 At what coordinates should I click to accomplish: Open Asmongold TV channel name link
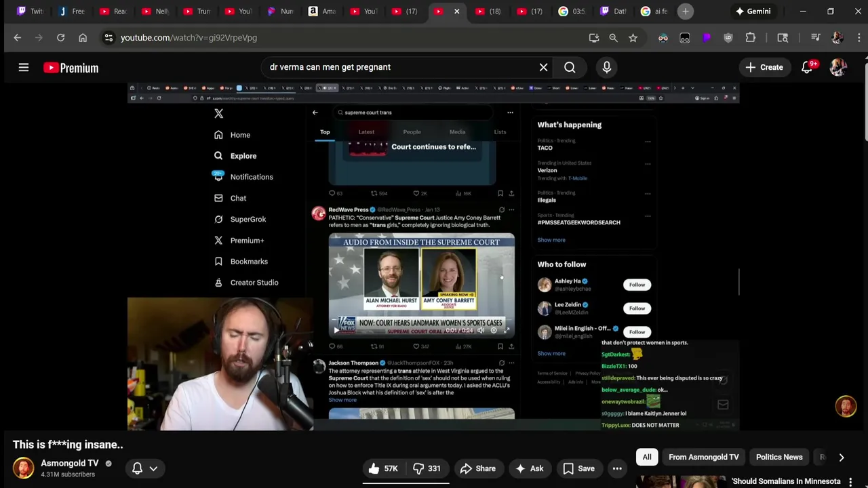click(x=69, y=464)
